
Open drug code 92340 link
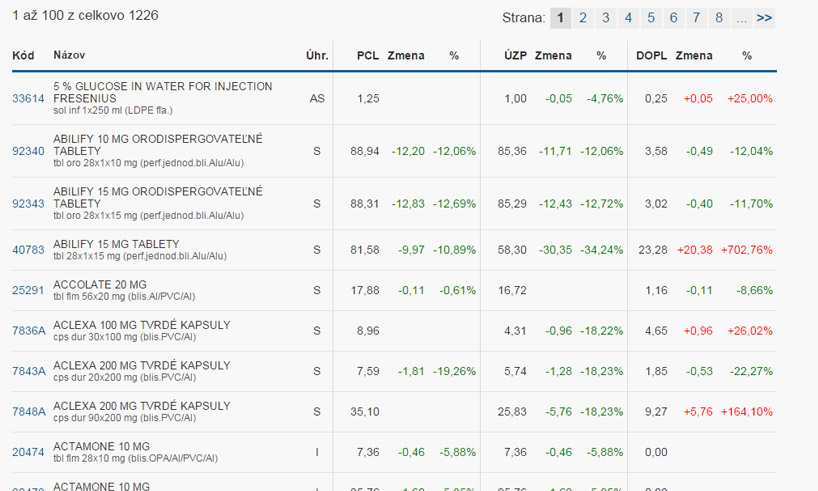(28, 151)
